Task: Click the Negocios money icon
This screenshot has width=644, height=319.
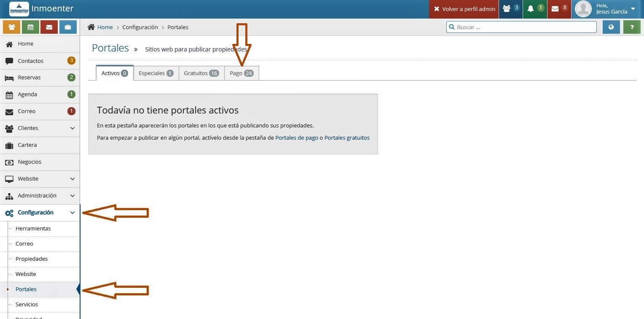Action: [9, 162]
